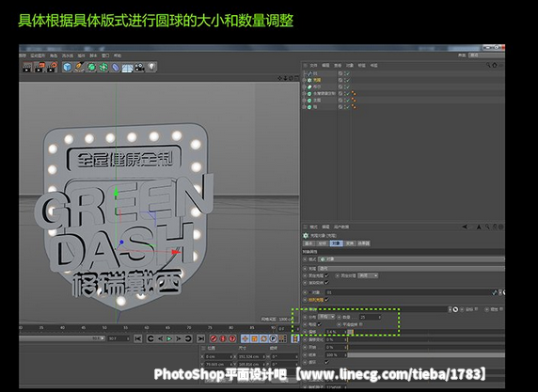Image resolution: width=538 pixels, height=392 pixels.
Task: Click the object manager home icon
Action: tap(495, 65)
